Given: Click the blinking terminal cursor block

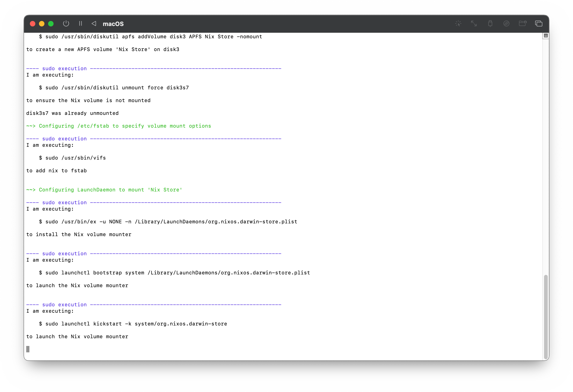Looking at the screenshot, I should 28,349.
